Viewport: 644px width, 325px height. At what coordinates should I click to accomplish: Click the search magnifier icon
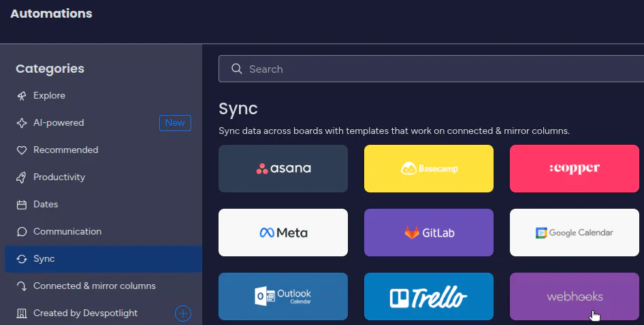point(237,69)
